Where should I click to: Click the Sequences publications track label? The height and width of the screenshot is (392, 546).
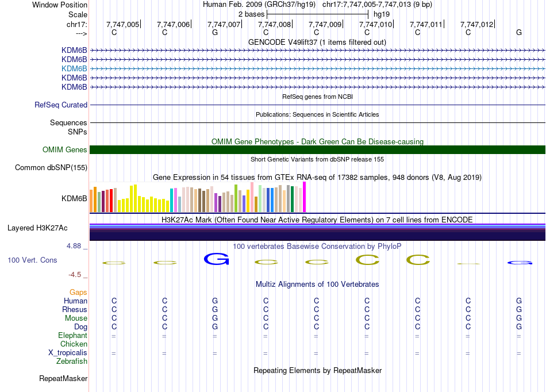click(x=68, y=122)
